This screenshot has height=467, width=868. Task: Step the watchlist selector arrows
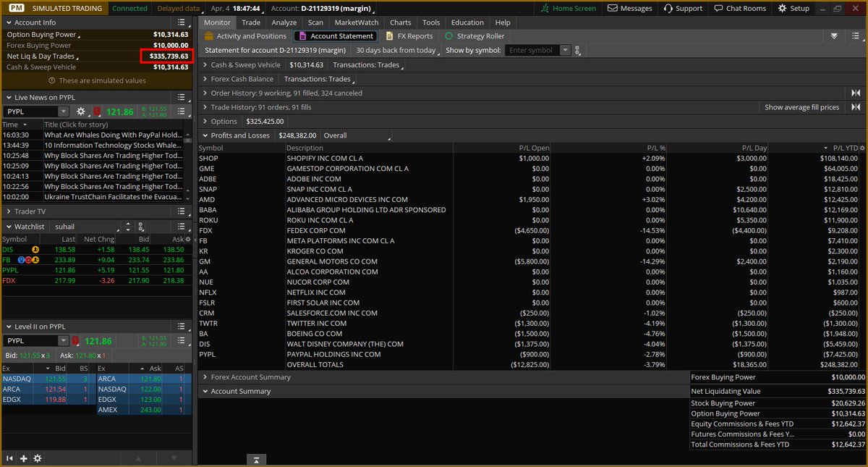tap(128, 227)
